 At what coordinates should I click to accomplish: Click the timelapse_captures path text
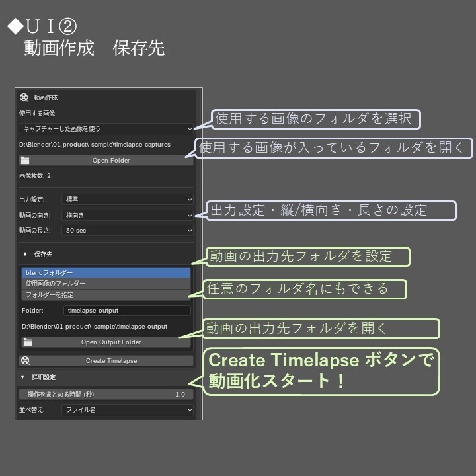point(95,145)
